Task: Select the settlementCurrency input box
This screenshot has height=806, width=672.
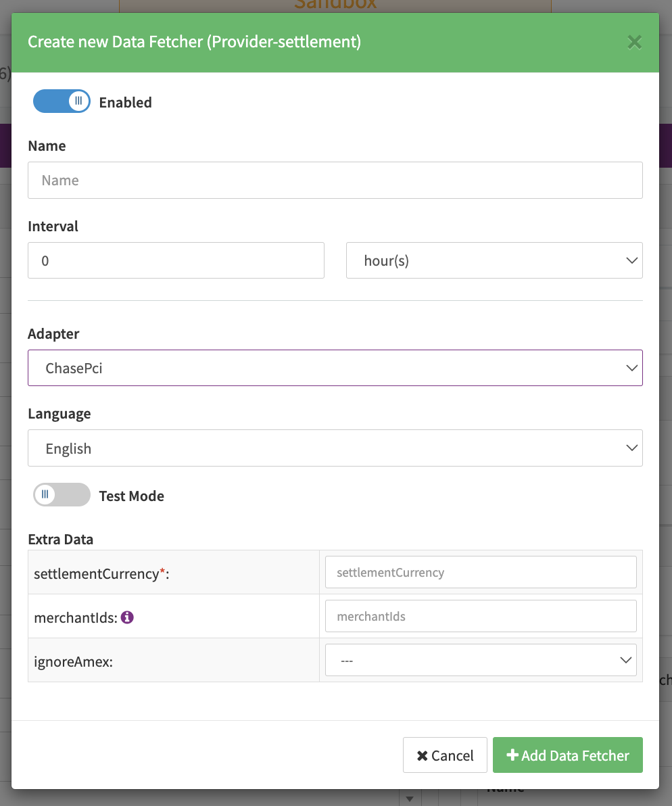Action: (480, 573)
